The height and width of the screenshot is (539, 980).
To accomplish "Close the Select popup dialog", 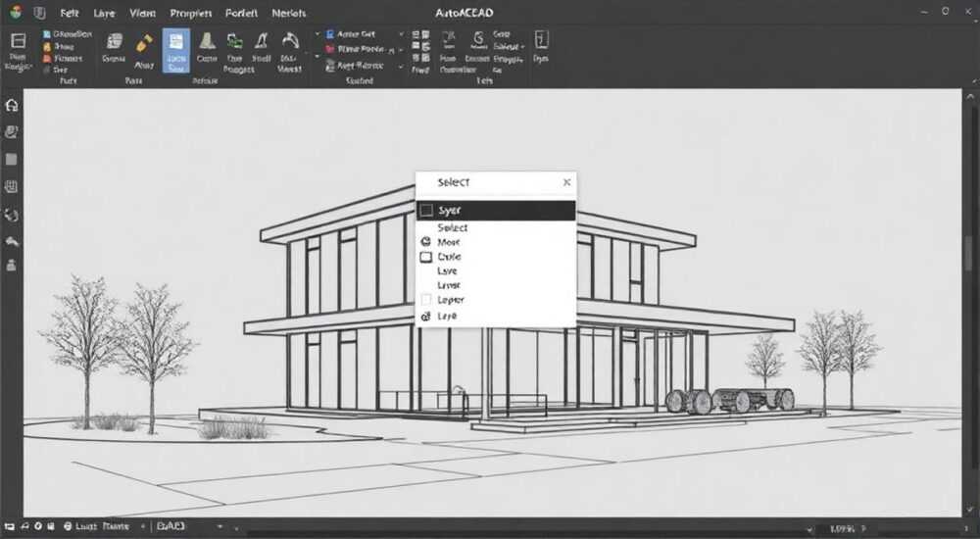I will pyautogui.click(x=566, y=182).
